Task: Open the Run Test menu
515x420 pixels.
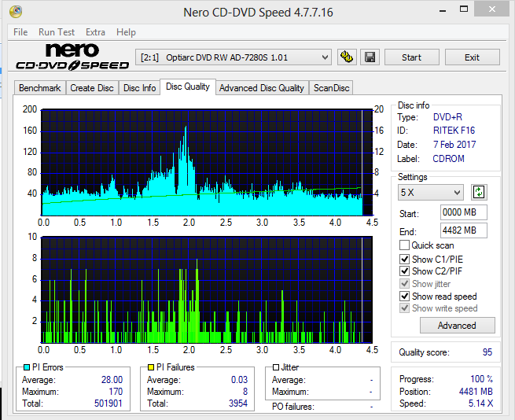Action: point(57,32)
